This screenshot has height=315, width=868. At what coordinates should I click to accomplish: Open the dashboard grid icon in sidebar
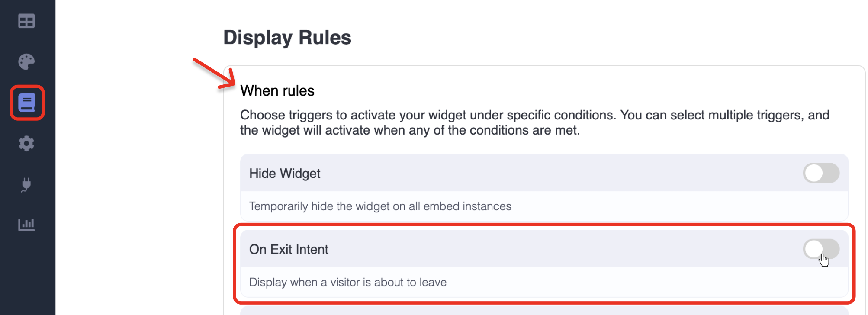(27, 21)
